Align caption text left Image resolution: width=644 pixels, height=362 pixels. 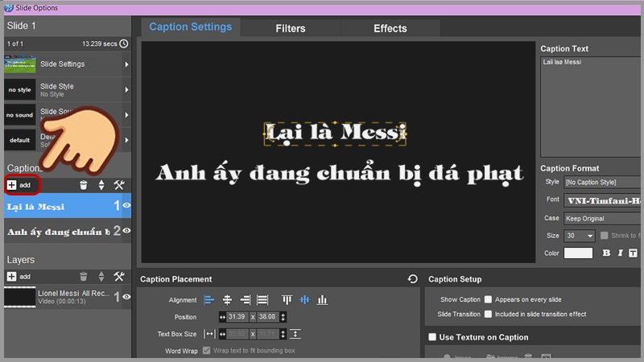point(208,300)
